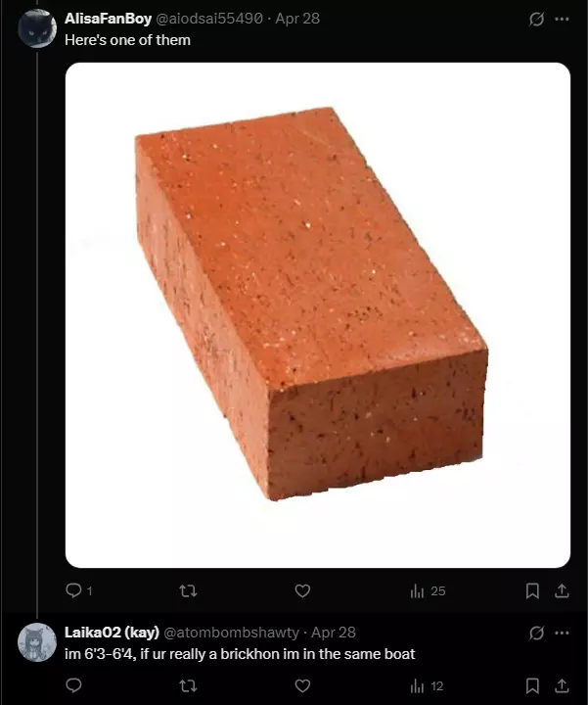Bookmark AlisaFanBoy's post

[x=532, y=590]
